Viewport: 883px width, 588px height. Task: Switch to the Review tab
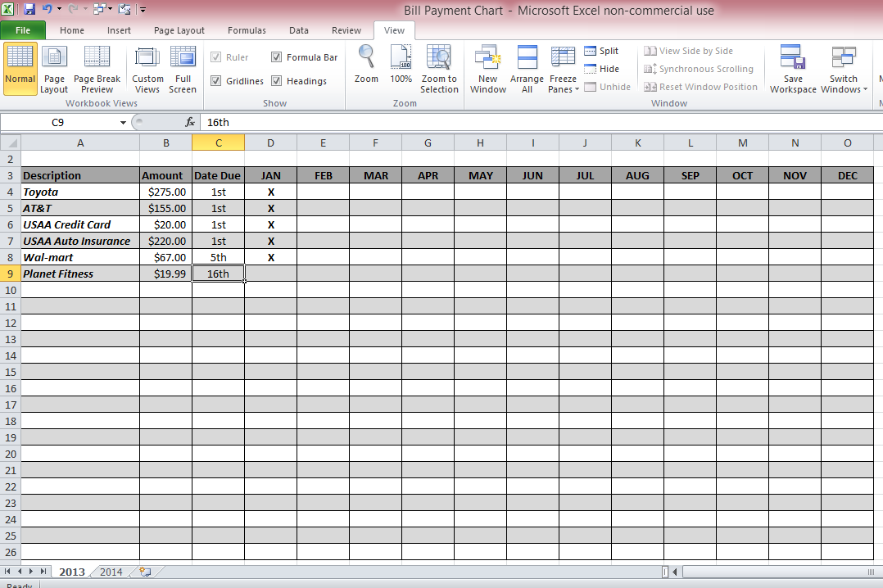pos(346,30)
